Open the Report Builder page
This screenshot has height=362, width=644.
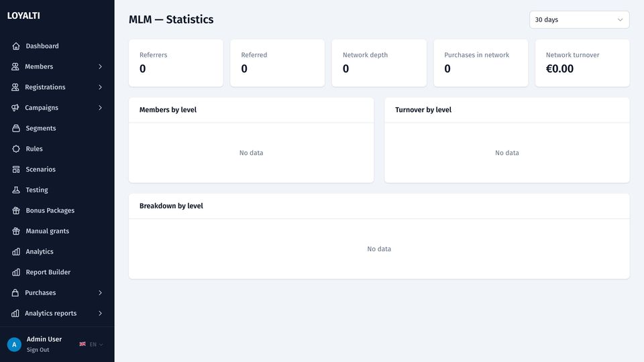pos(57,272)
